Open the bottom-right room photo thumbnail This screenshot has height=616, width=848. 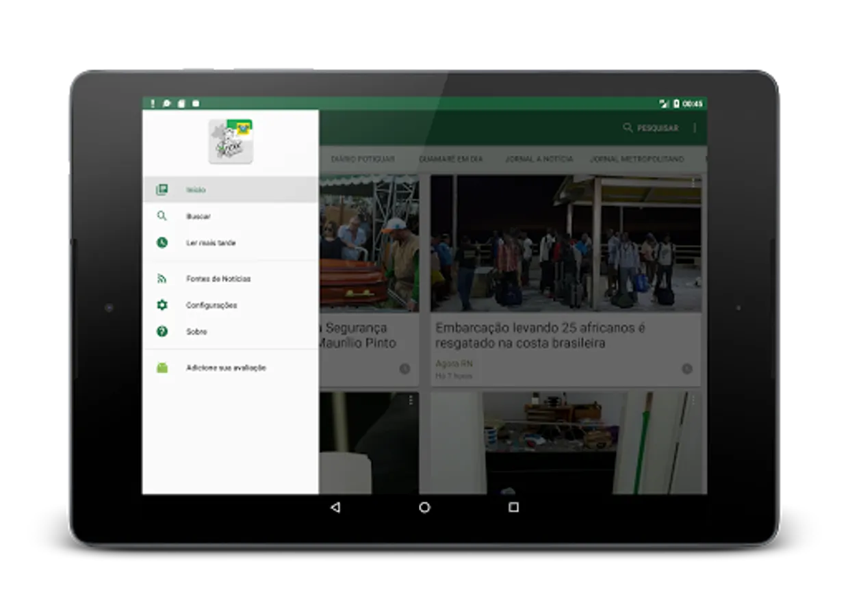pyautogui.click(x=565, y=443)
